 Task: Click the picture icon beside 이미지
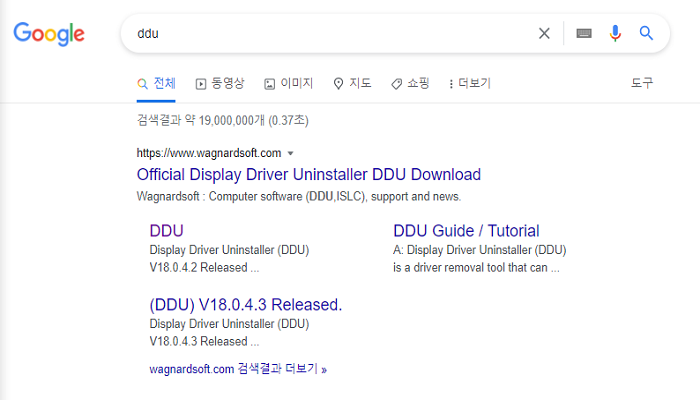pyautogui.click(x=270, y=83)
